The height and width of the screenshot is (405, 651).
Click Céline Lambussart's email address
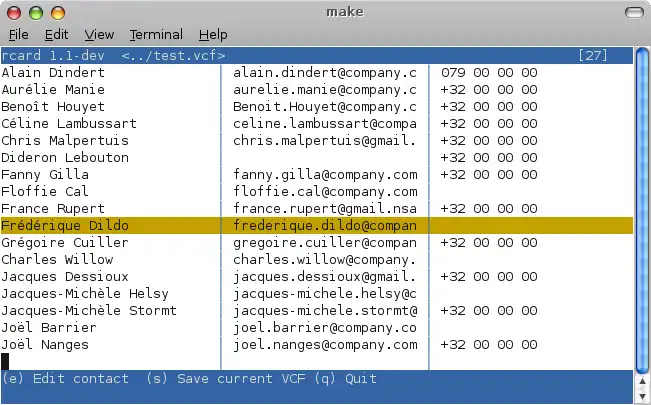pos(324,124)
